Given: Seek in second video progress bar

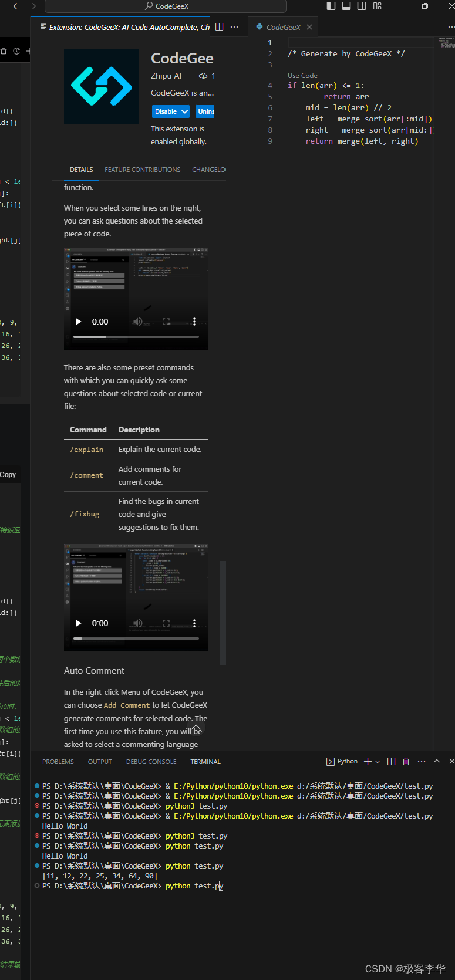Looking at the screenshot, I should pyautogui.click(x=136, y=638).
